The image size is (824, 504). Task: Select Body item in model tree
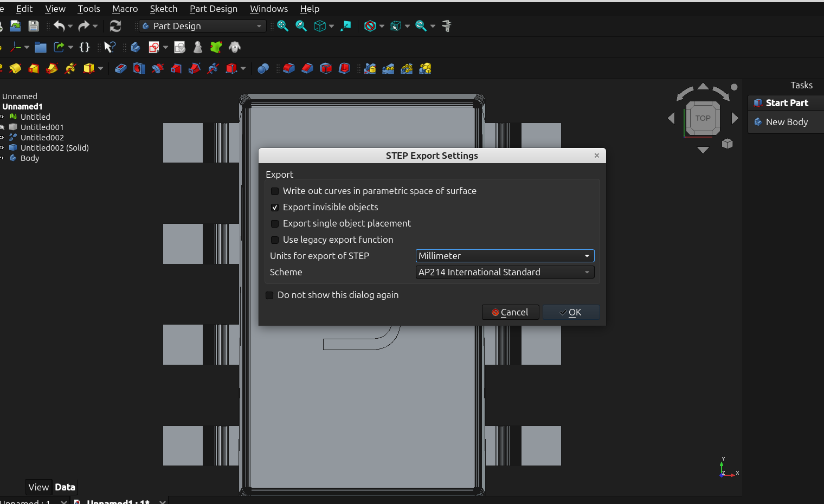[x=29, y=158]
